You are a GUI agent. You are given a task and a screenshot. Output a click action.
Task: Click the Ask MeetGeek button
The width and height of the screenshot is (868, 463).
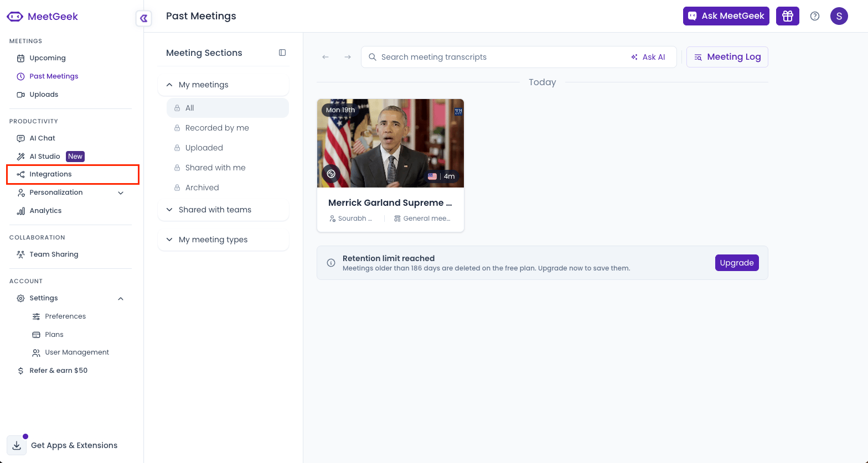(726, 16)
